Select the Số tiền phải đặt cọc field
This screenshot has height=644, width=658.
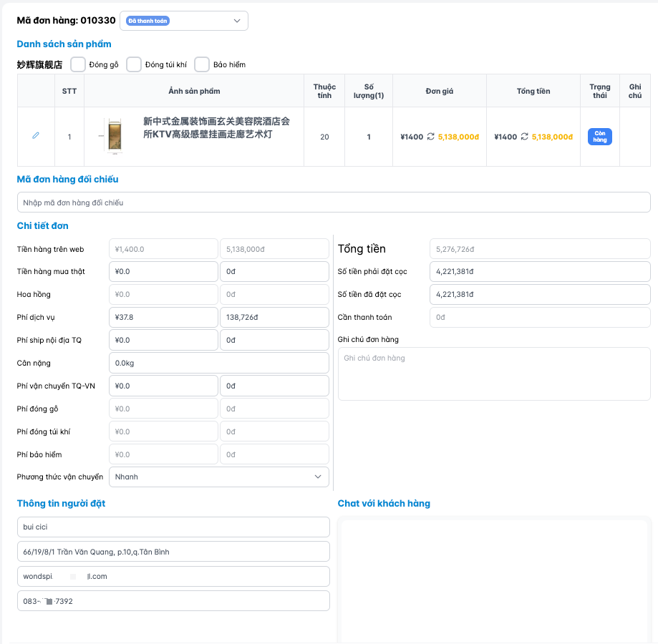[x=540, y=271]
